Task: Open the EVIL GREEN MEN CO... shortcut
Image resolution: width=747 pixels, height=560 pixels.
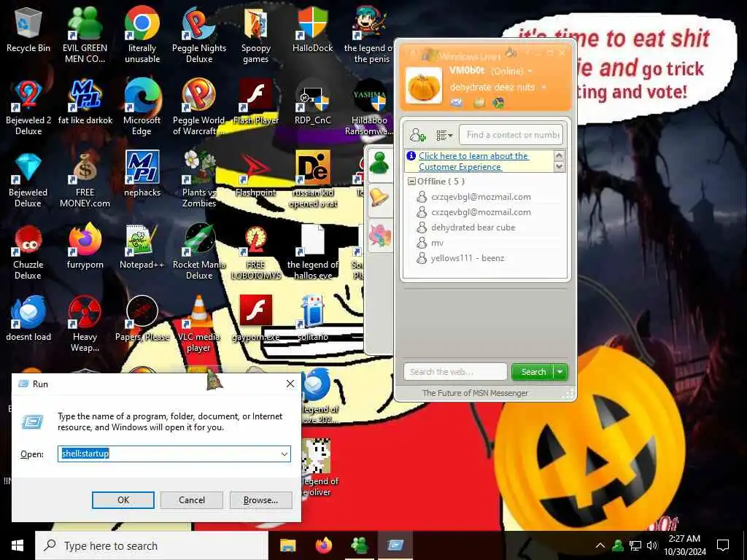Action: [85, 34]
